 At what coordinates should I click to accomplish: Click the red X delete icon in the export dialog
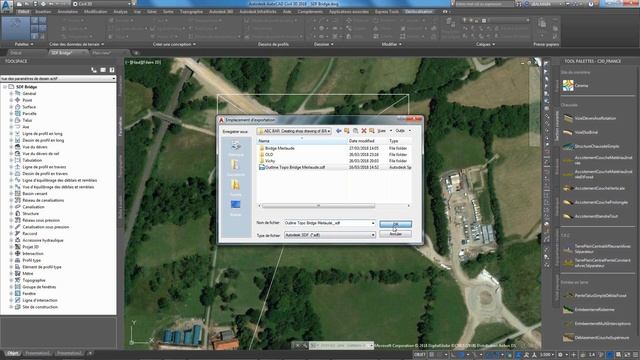click(x=364, y=131)
